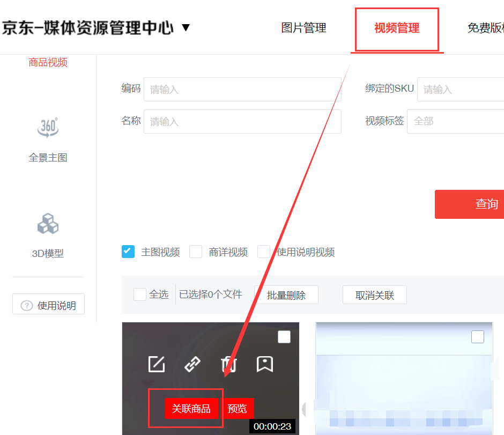Screen dimensions: 504x435
Task: Click the 批量删除 button
Action: click(286, 295)
